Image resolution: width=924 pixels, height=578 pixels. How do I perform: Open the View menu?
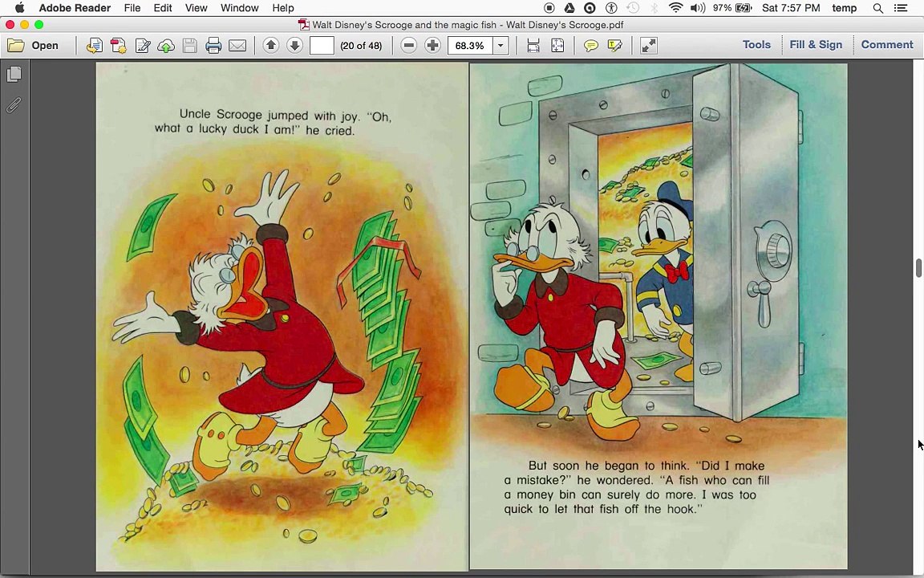pyautogui.click(x=197, y=8)
